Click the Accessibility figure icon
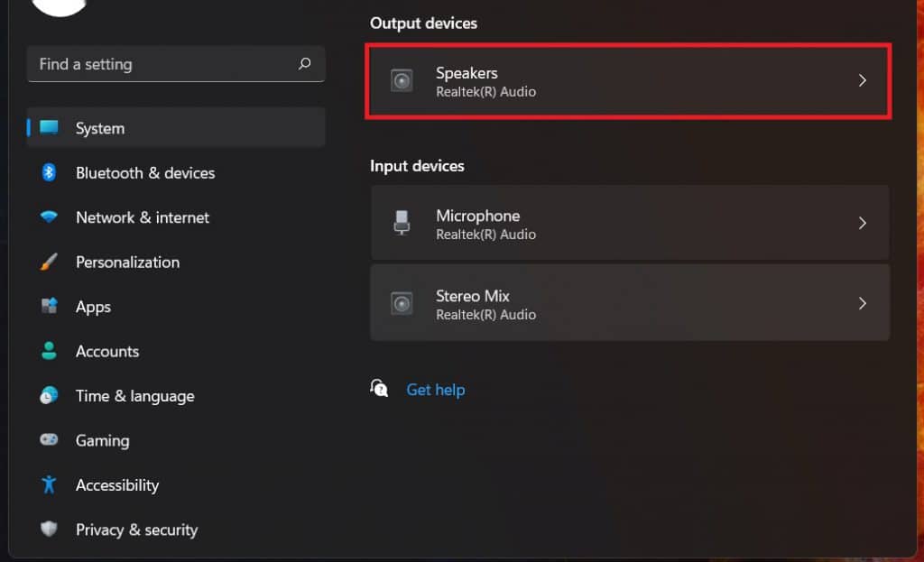Screen dimensions: 924x562 (49, 484)
